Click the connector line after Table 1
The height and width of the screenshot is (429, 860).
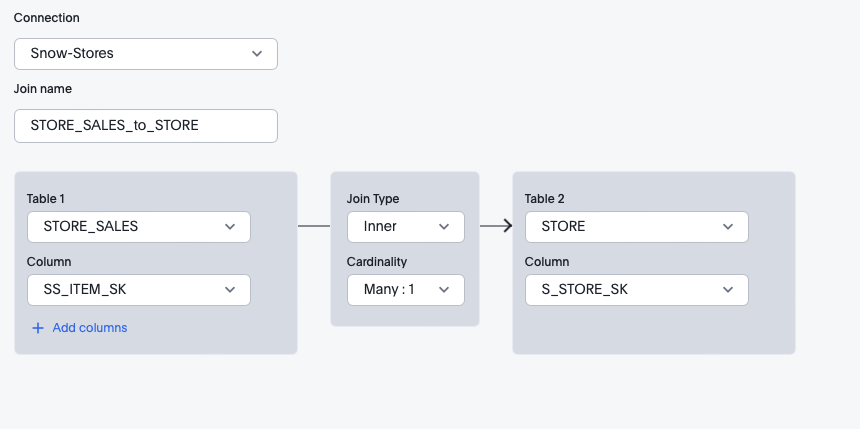coord(314,227)
